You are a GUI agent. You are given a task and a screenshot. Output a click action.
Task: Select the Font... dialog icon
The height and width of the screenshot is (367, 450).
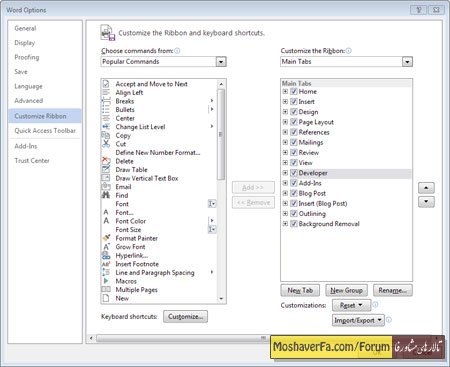pos(106,212)
